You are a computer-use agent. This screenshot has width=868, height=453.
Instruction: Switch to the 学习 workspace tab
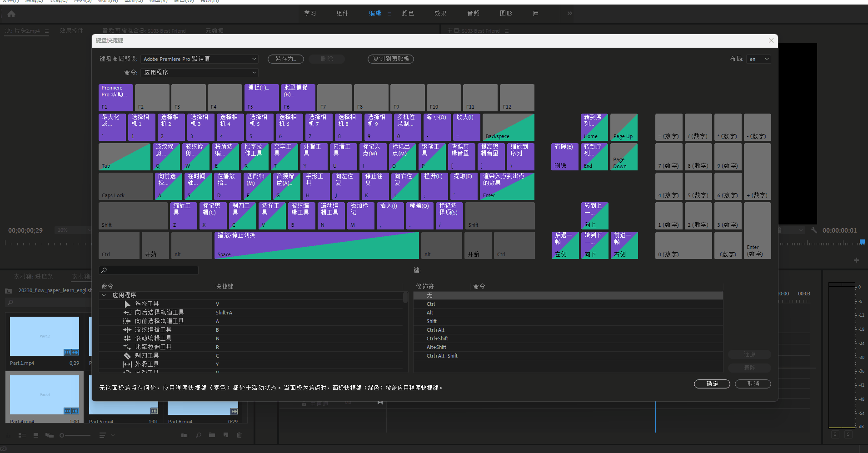[x=310, y=14]
